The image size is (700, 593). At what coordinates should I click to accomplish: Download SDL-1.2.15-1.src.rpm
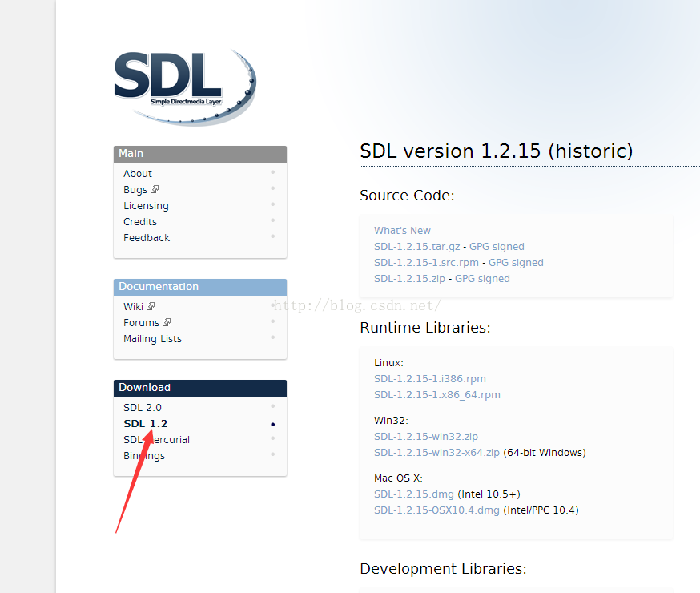point(426,263)
